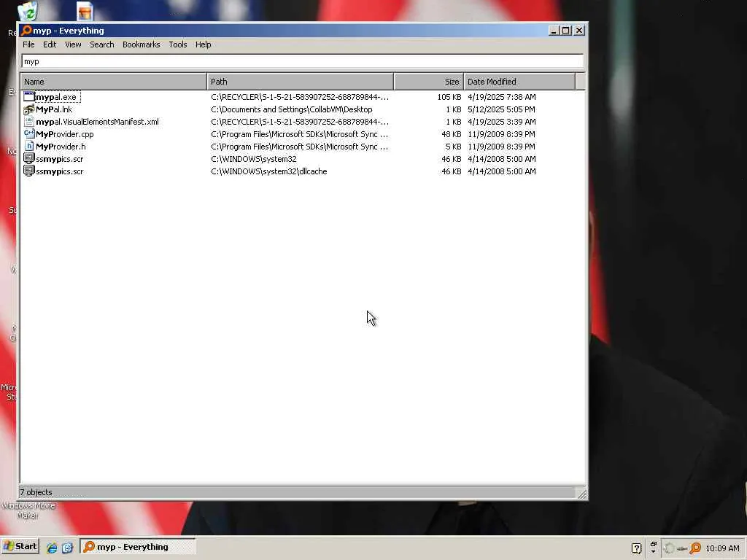The width and height of the screenshot is (747, 560).
Task: Select mypal.VisualElementsManifest.xml file name
Action: tap(97, 122)
